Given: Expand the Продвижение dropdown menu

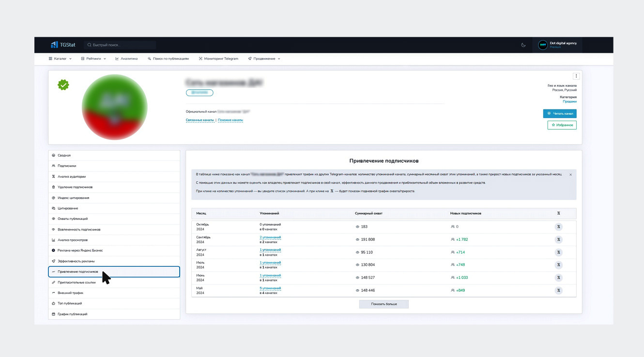Looking at the screenshot, I should (x=264, y=59).
